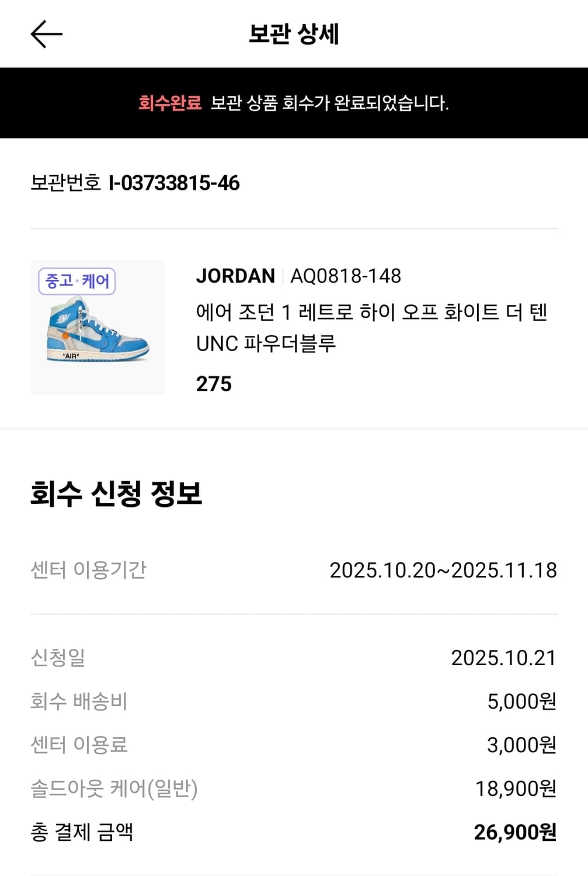Tap the 보관 상세 page title
588x876 pixels.
click(x=294, y=34)
